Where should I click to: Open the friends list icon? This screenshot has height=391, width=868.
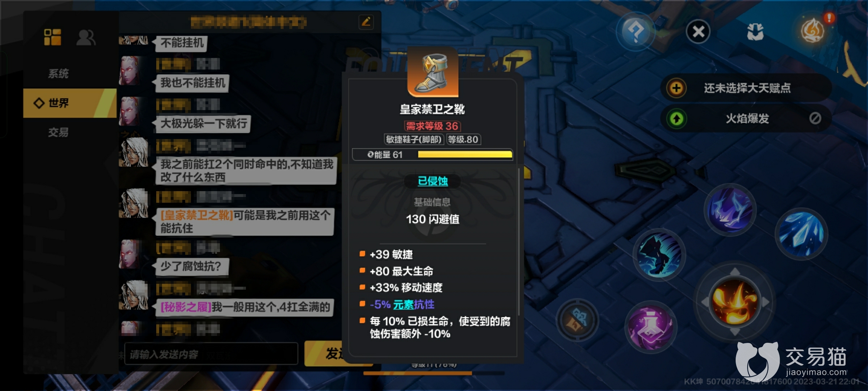point(86,37)
